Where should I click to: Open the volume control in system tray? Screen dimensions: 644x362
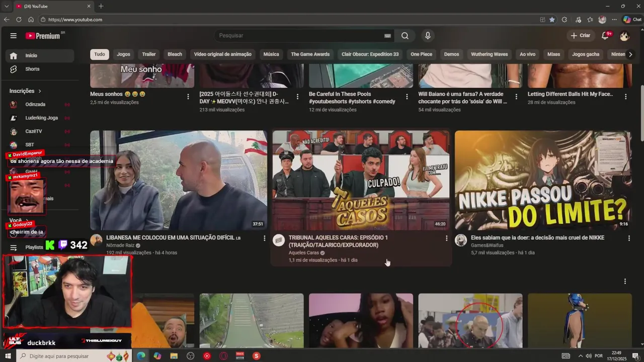coord(588,356)
